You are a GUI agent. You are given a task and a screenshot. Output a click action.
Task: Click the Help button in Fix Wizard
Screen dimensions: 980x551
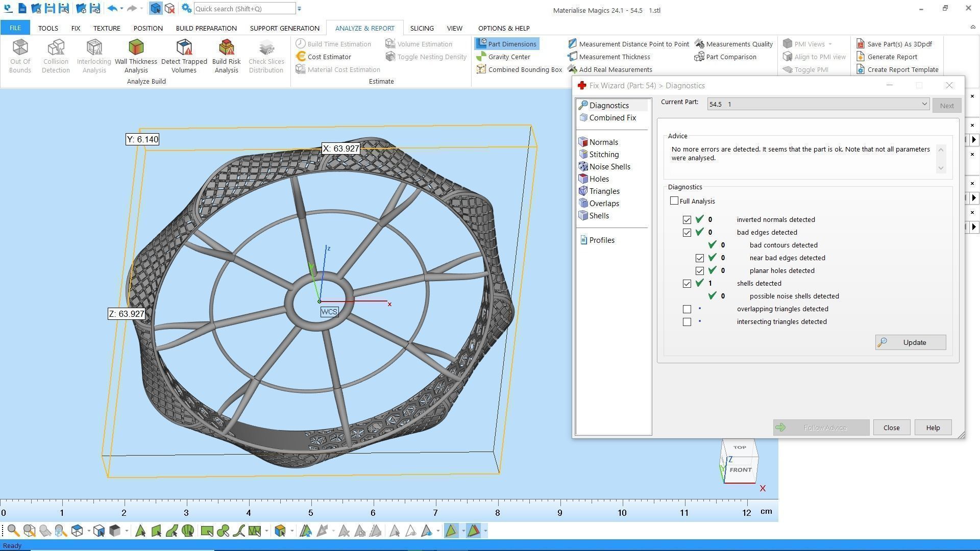click(x=933, y=428)
